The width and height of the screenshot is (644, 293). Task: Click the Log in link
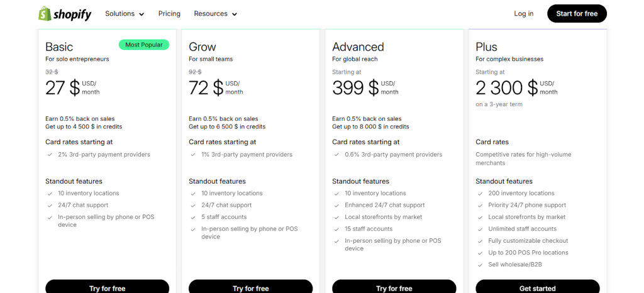[523, 14]
